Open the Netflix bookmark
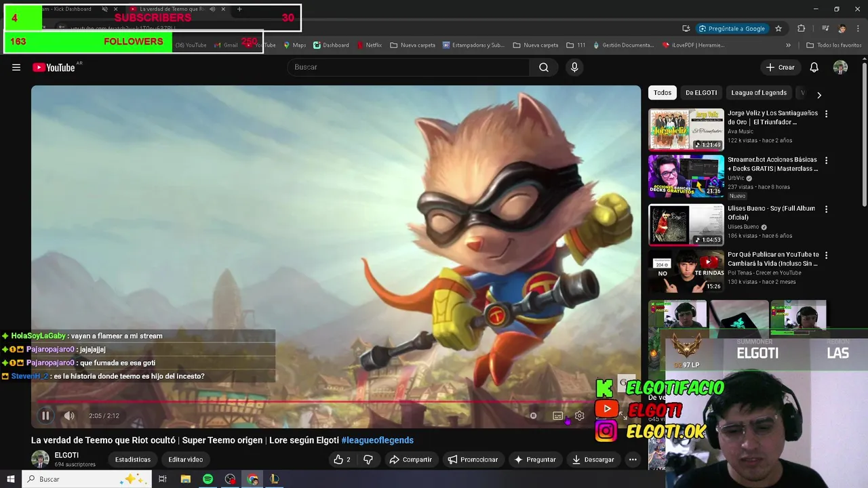868x488 pixels. (x=370, y=45)
